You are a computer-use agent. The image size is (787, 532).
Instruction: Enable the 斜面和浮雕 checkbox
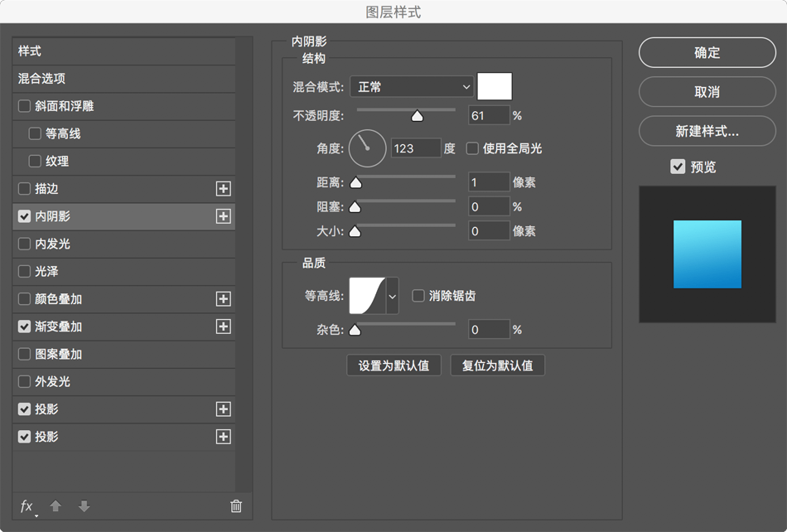[x=24, y=106]
